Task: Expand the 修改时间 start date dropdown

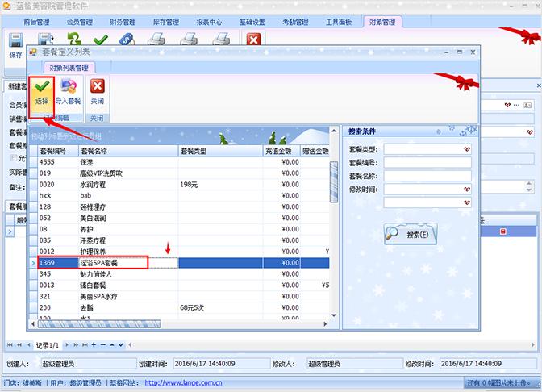Action: 466,189
